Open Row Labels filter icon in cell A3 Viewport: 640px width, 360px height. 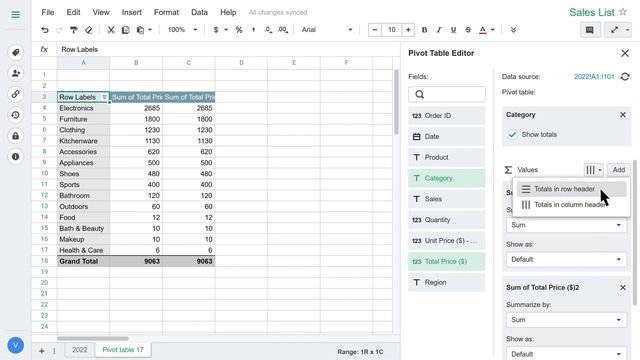104,97
